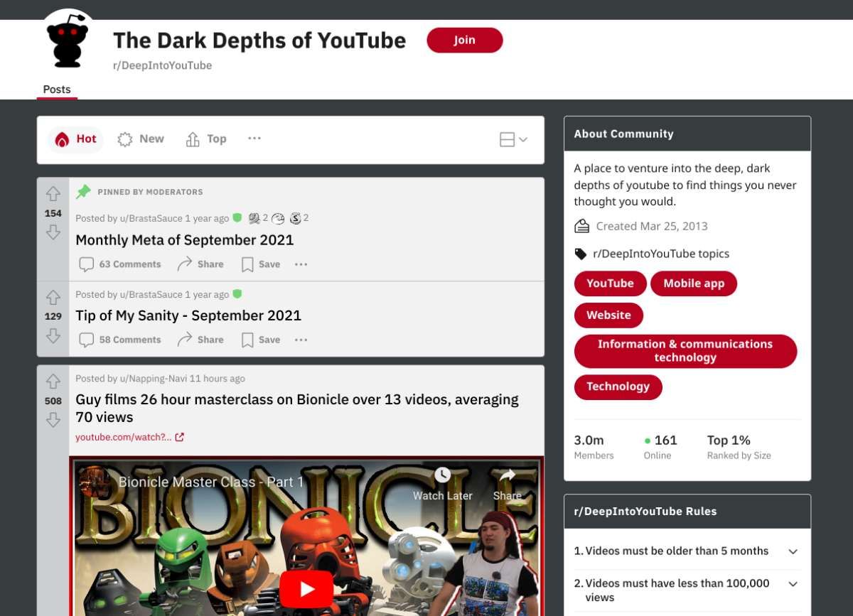Sort posts by Top
Image resolution: width=853 pixels, height=616 pixels.
click(x=206, y=139)
